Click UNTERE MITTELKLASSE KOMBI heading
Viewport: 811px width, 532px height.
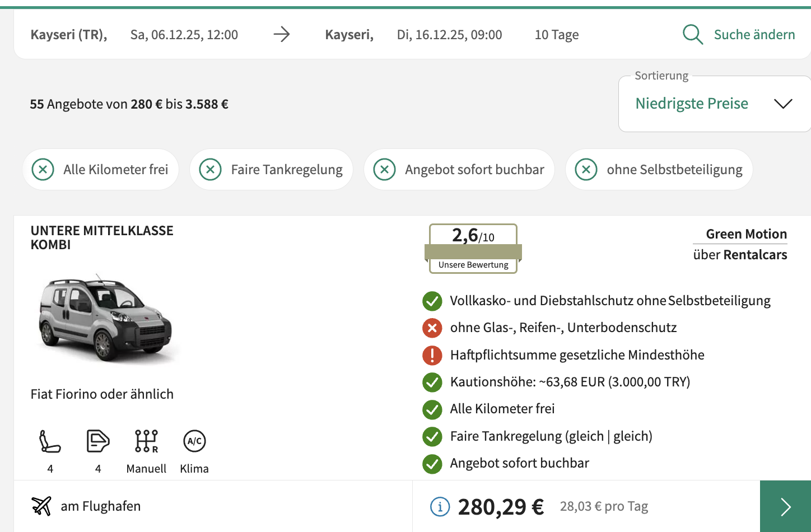(x=102, y=237)
